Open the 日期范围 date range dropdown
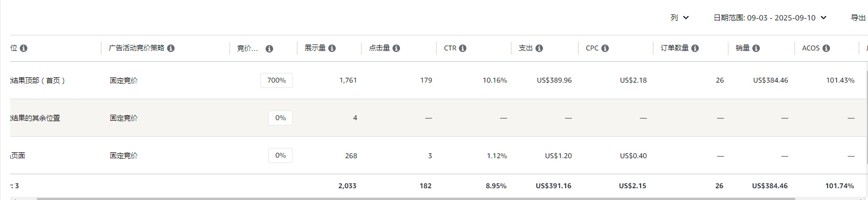Screen dimensions: 868x200 pyautogui.click(x=770, y=18)
